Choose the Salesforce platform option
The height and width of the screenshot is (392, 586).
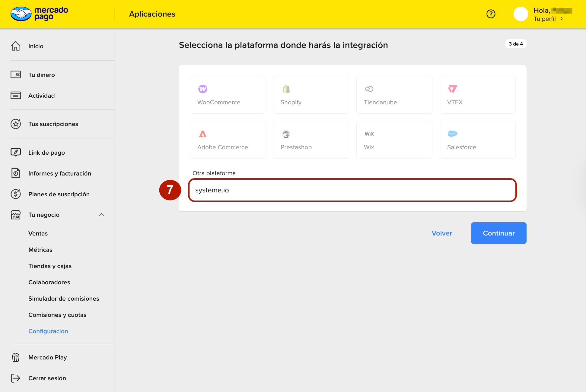pos(477,140)
